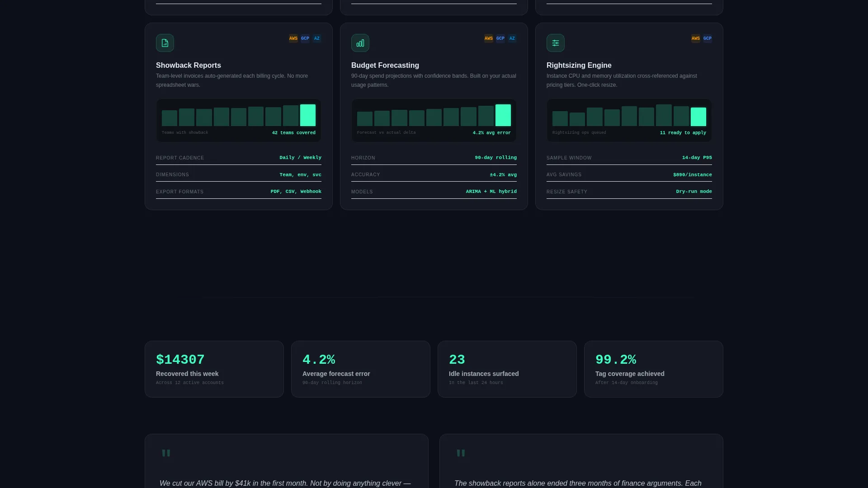
Task: Click the 'Forecast vs actual delta' caption
Action: point(387,133)
